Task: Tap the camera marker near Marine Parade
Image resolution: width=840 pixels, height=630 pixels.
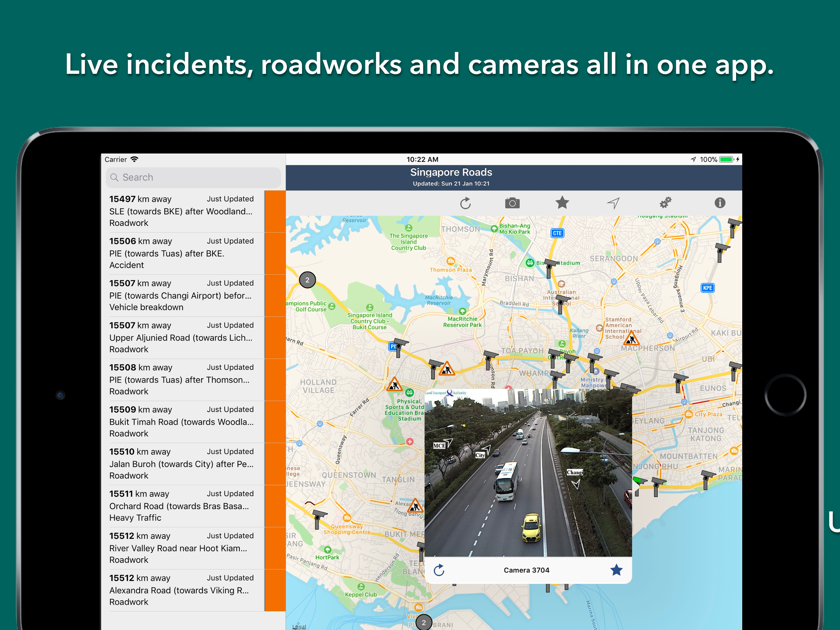Action: [707, 480]
